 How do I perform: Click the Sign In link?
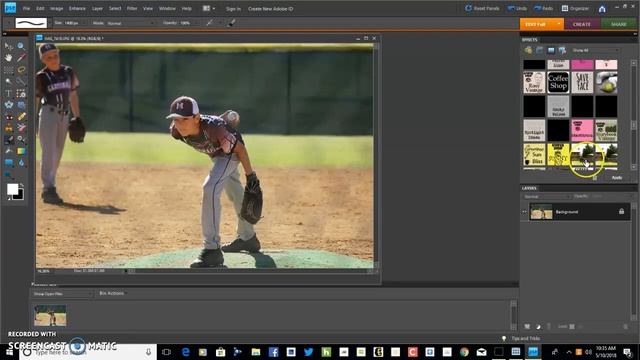click(x=233, y=9)
